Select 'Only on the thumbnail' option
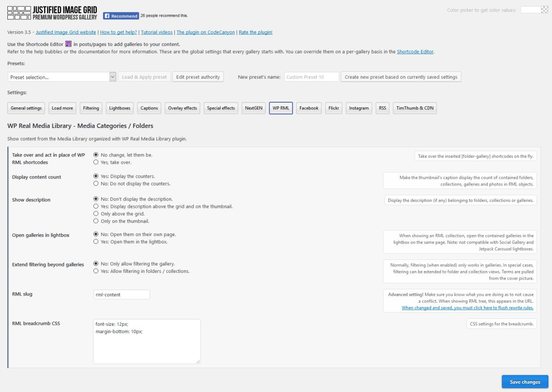552x392 pixels. coord(96,221)
